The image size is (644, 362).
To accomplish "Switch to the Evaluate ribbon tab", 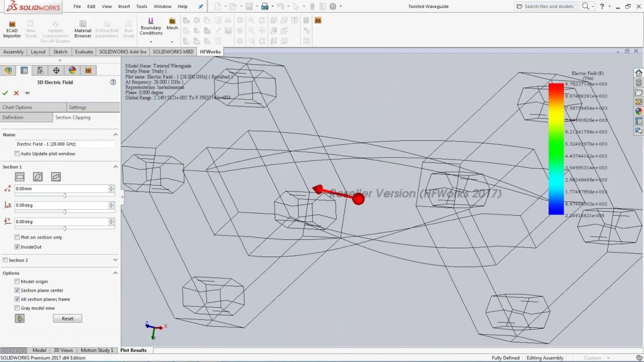I will 84,52.
